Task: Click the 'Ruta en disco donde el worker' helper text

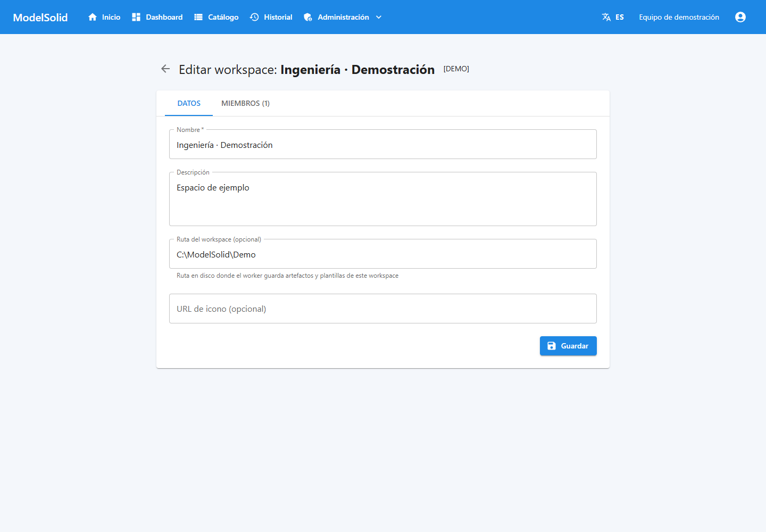Action: coord(287,276)
